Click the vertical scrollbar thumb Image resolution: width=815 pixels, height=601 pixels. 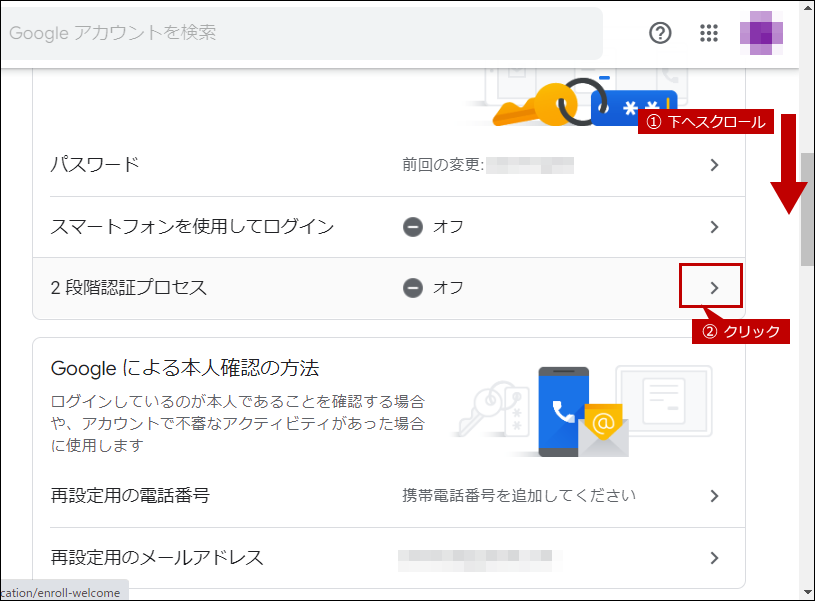coord(807,210)
